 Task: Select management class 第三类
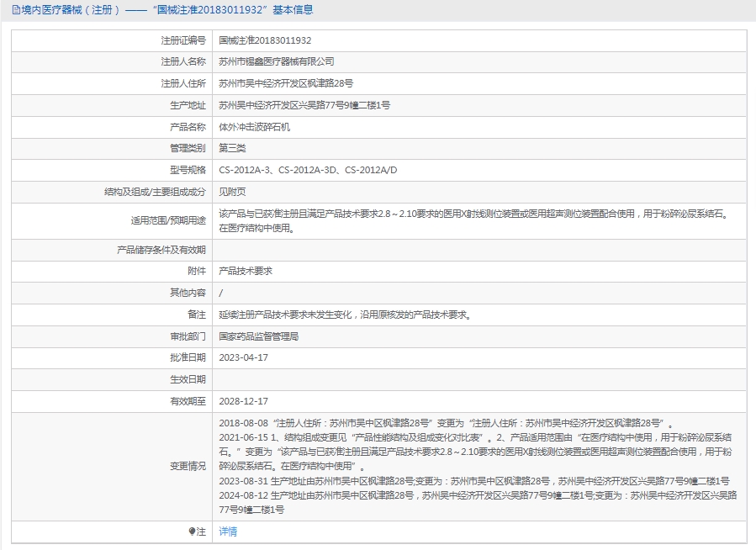[232, 148]
